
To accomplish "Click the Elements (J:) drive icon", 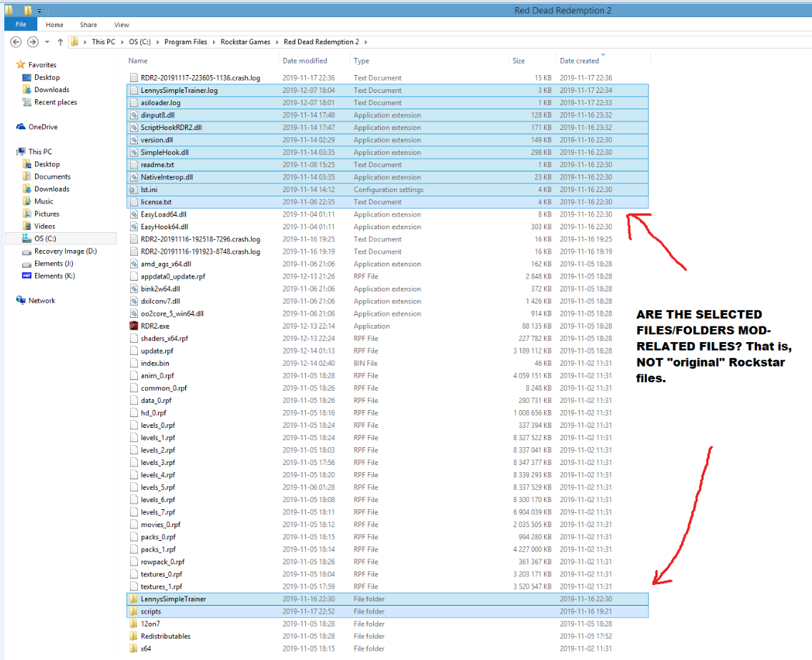I will tap(27, 264).
